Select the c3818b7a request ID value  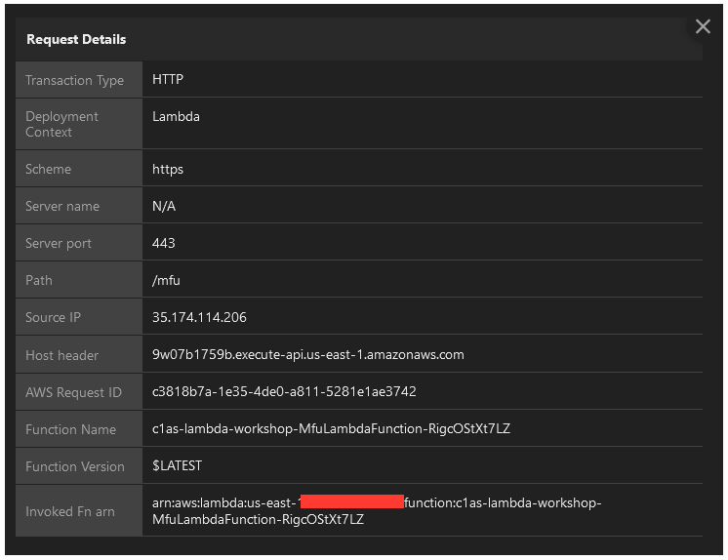(x=284, y=392)
